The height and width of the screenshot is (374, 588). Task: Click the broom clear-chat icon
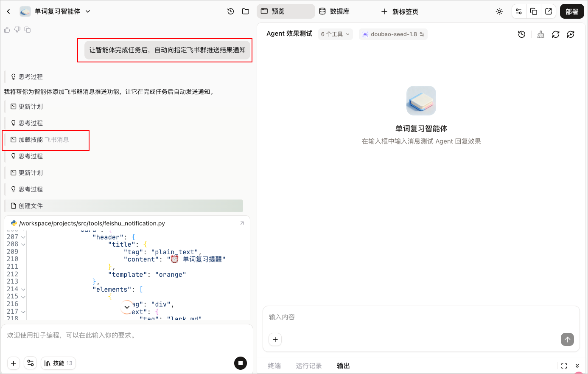click(541, 34)
